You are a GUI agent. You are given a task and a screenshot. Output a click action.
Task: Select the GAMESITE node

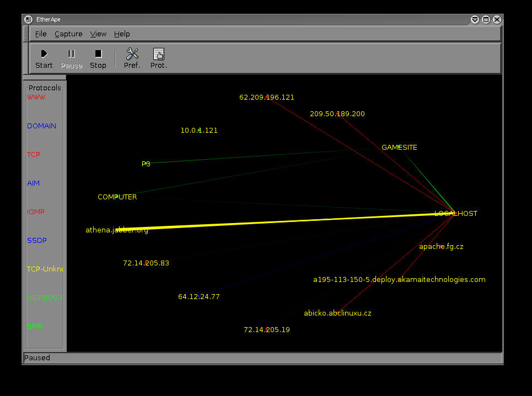[x=399, y=148]
